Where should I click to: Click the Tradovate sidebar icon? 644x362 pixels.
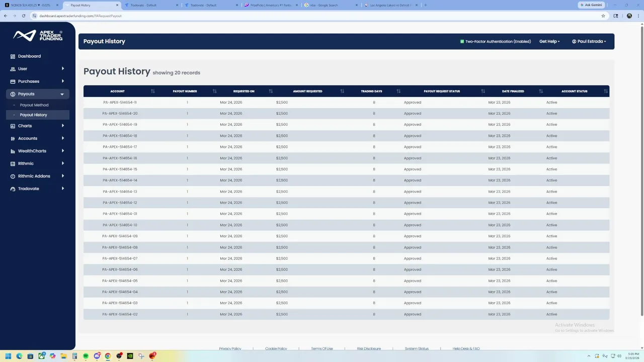13,189
